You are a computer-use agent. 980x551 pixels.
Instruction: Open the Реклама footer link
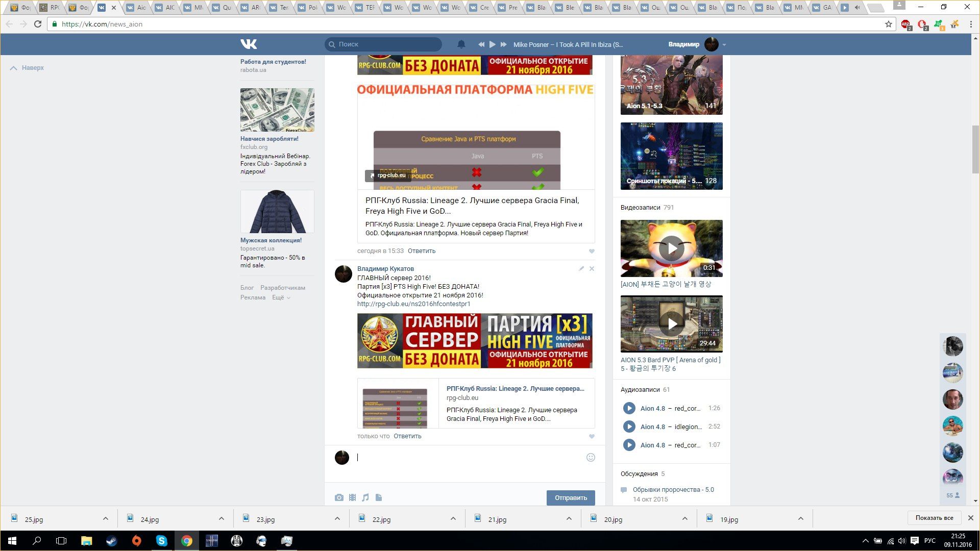[253, 297]
